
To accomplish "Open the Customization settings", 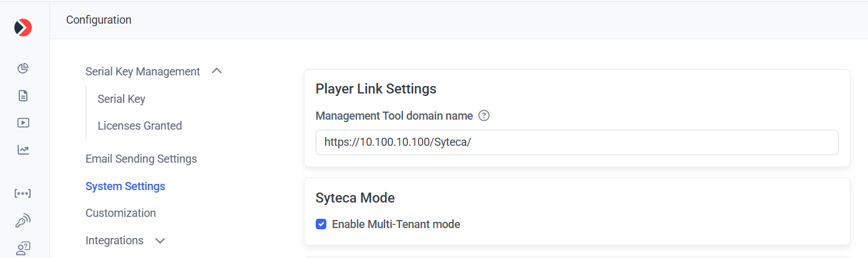I will (x=120, y=213).
